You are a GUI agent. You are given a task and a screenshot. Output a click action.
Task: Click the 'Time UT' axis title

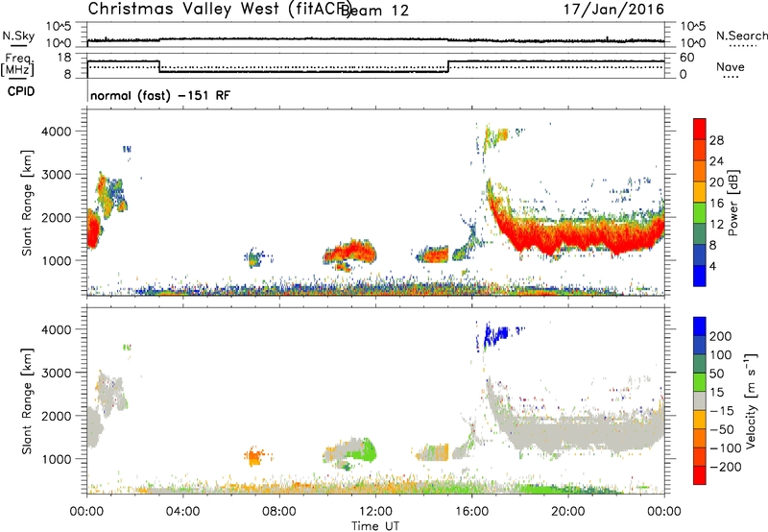(x=375, y=526)
